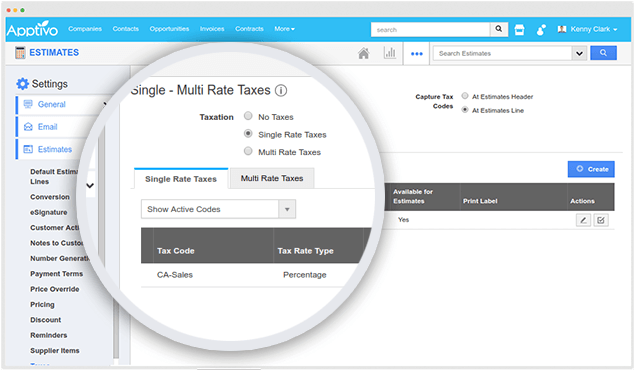Image resolution: width=635 pixels, height=371 pixels.
Task: Select Conversion in settings list
Action: [50, 197]
